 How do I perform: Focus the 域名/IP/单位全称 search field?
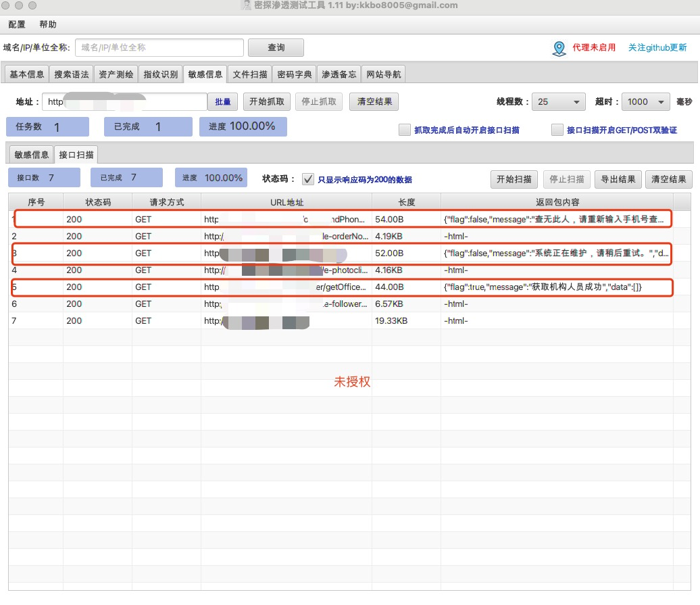[159, 47]
